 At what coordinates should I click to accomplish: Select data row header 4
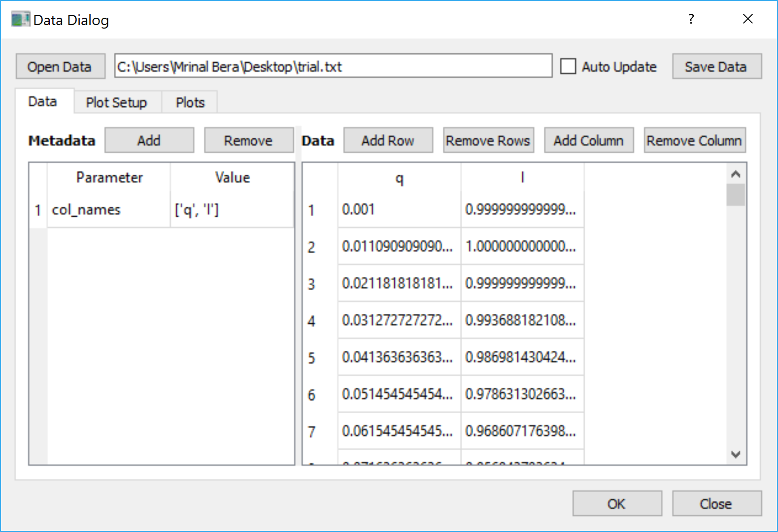coord(320,321)
